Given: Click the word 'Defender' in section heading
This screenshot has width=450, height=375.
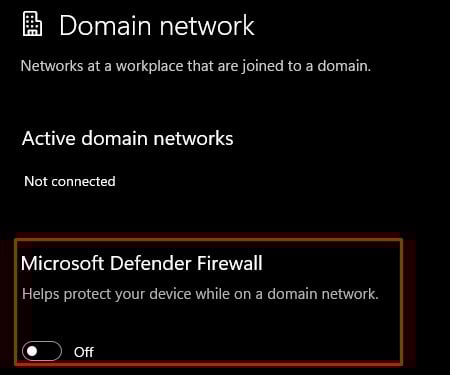Looking at the screenshot, I should point(151,263).
